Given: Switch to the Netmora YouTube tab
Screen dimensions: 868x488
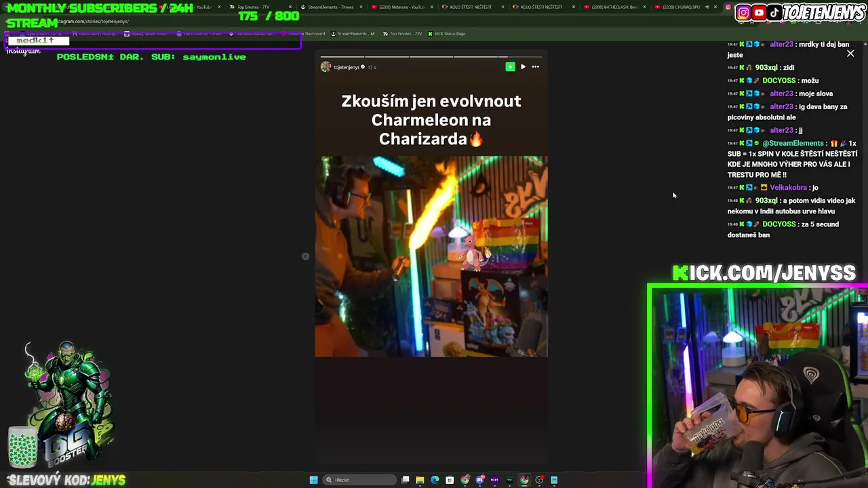Looking at the screenshot, I should [403, 7].
